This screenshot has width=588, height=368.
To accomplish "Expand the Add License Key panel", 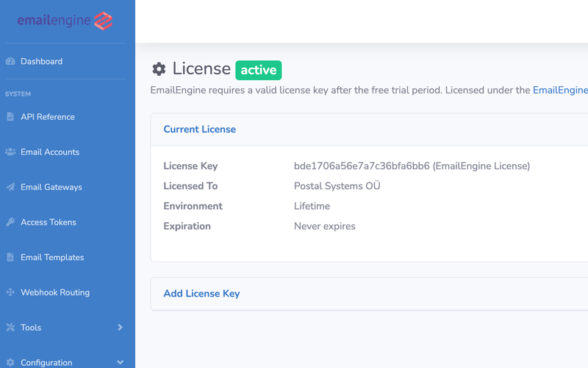I will (x=201, y=294).
